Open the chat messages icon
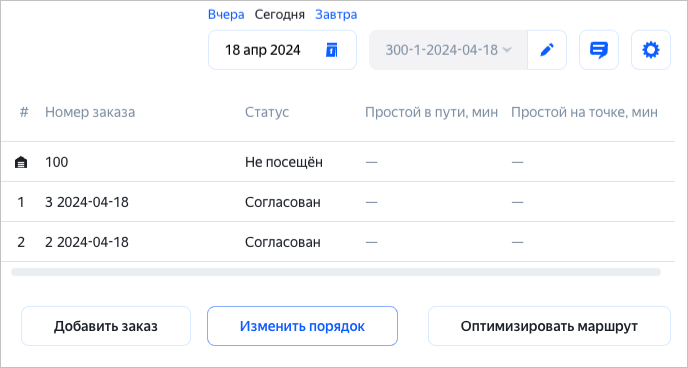This screenshot has height=368, width=688. 598,50
